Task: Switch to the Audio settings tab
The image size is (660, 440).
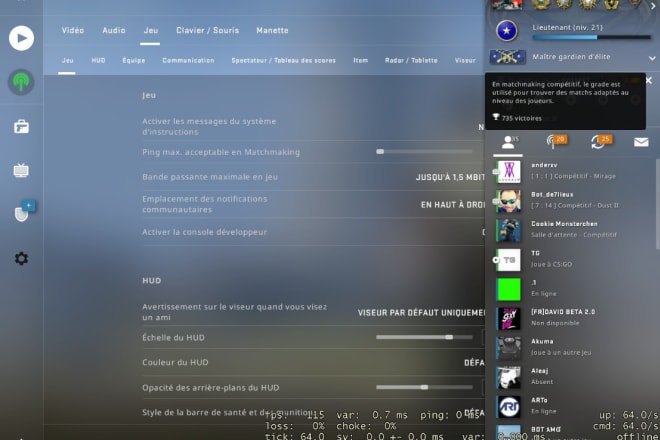Action: [114, 30]
